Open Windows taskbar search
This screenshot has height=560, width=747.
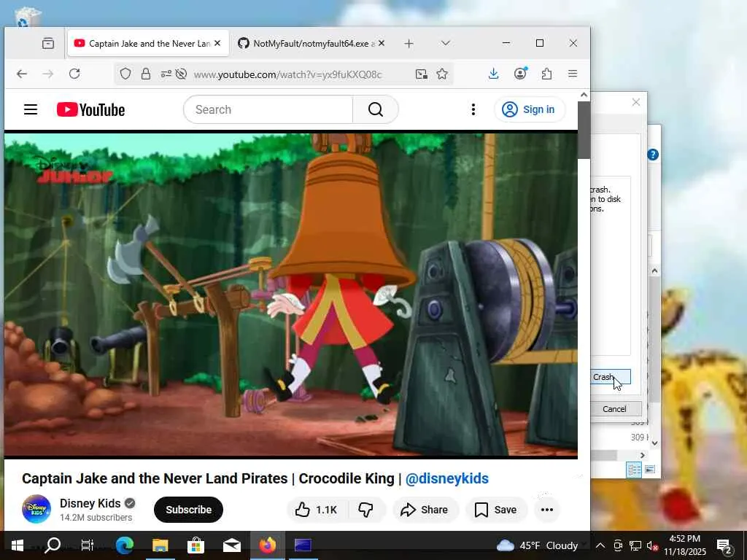[x=53, y=545]
